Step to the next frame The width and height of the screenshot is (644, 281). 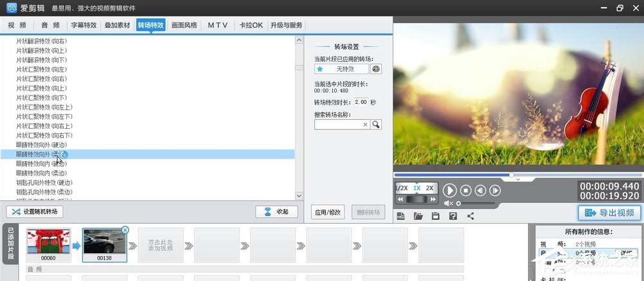tap(495, 190)
